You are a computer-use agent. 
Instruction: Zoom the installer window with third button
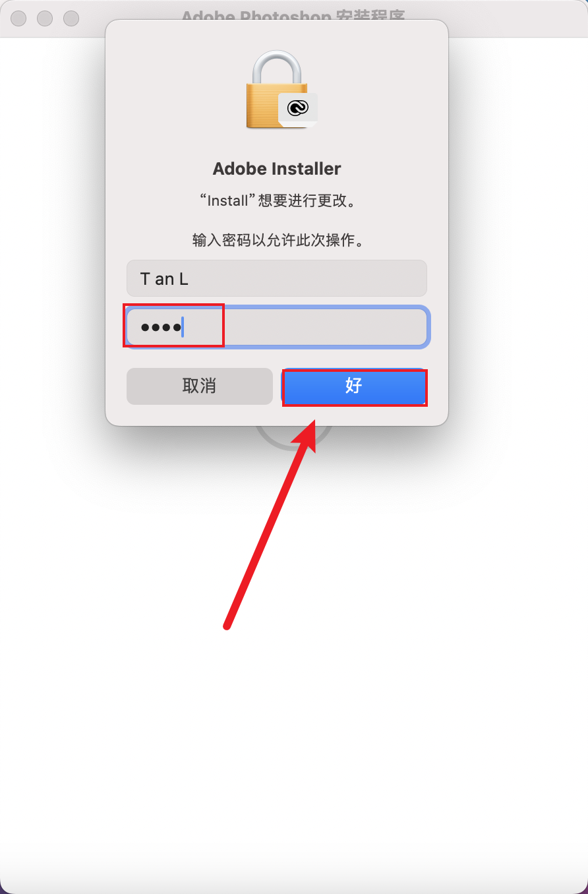(71, 18)
